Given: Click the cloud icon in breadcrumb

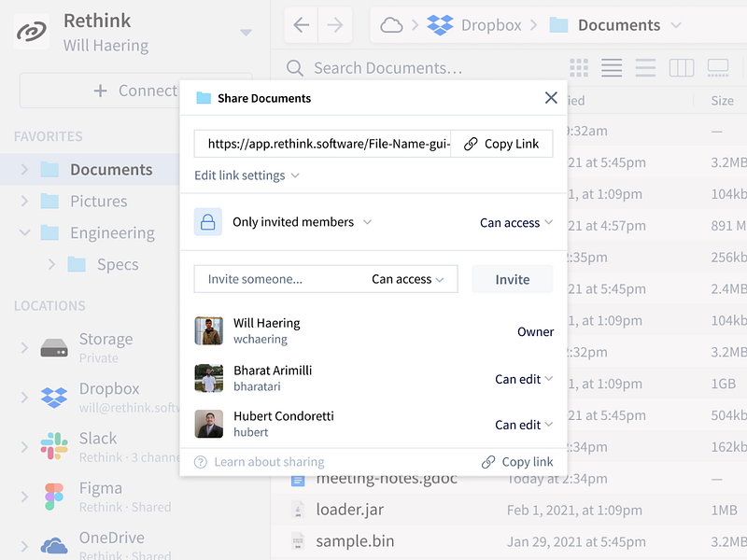Looking at the screenshot, I should click(x=391, y=25).
